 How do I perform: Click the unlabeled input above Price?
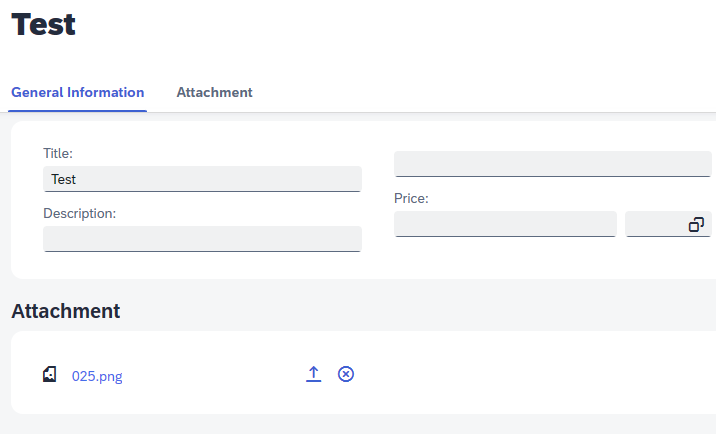[553, 164]
